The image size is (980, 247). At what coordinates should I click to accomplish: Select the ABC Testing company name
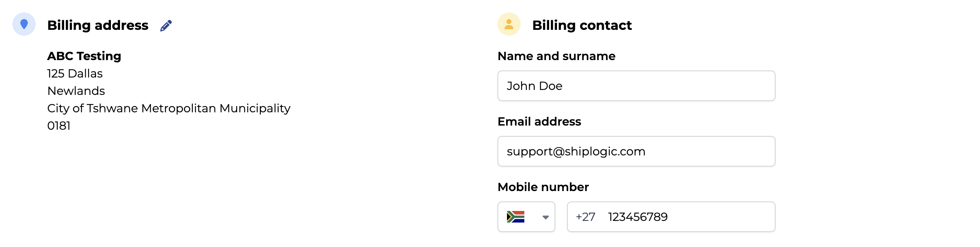click(x=84, y=56)
